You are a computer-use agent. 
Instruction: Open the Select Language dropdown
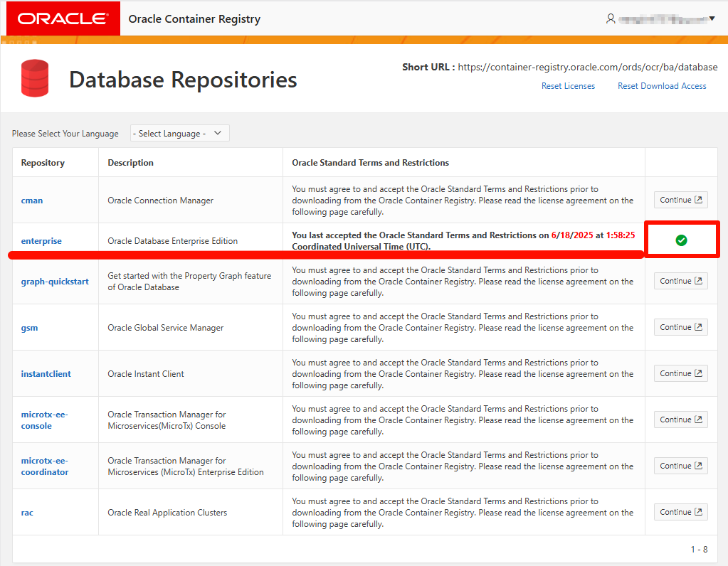(x=179, y=133)
